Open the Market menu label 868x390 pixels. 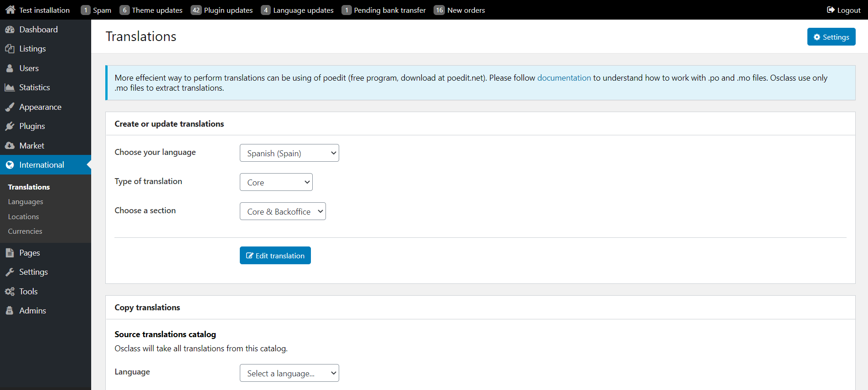(31, 146)
